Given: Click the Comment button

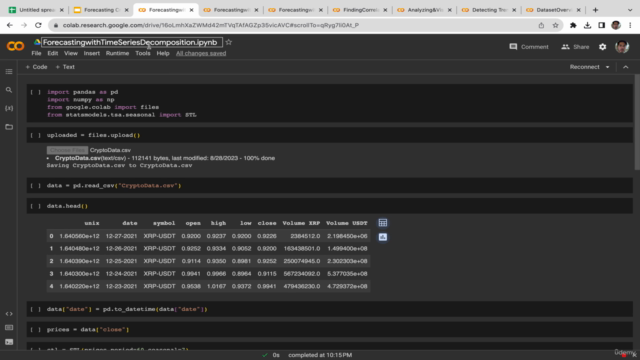Looking at the screenshot, I should click(529, 47).
